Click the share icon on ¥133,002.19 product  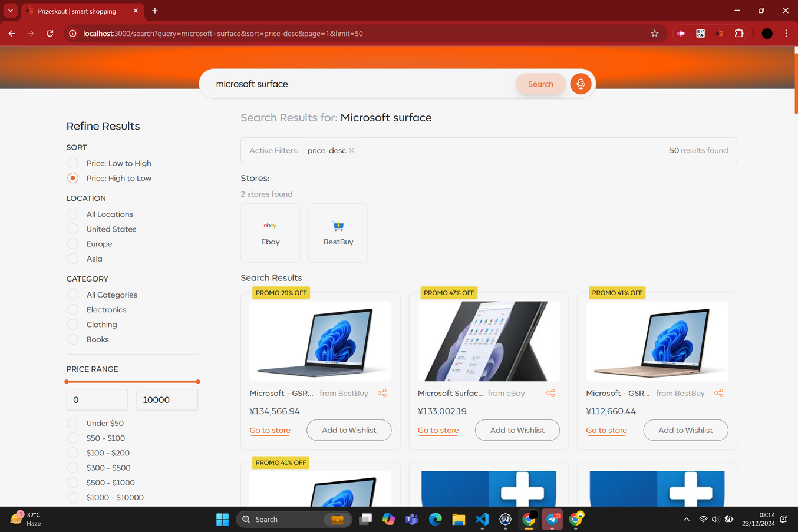[550, 393]
